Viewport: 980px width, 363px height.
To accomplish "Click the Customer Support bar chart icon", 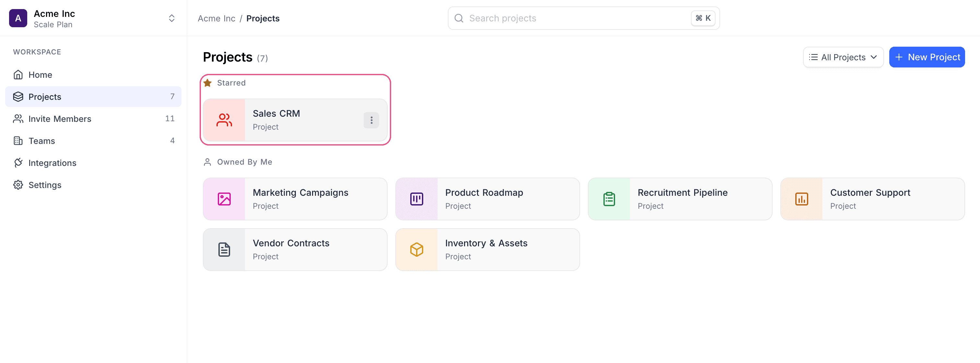I will tap(801, 199).
